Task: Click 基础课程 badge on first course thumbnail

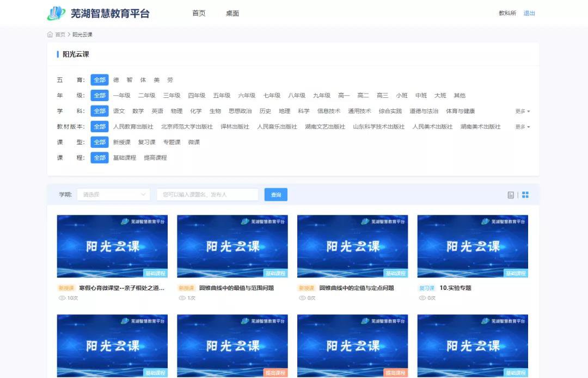Action: (x=155, y=273)
